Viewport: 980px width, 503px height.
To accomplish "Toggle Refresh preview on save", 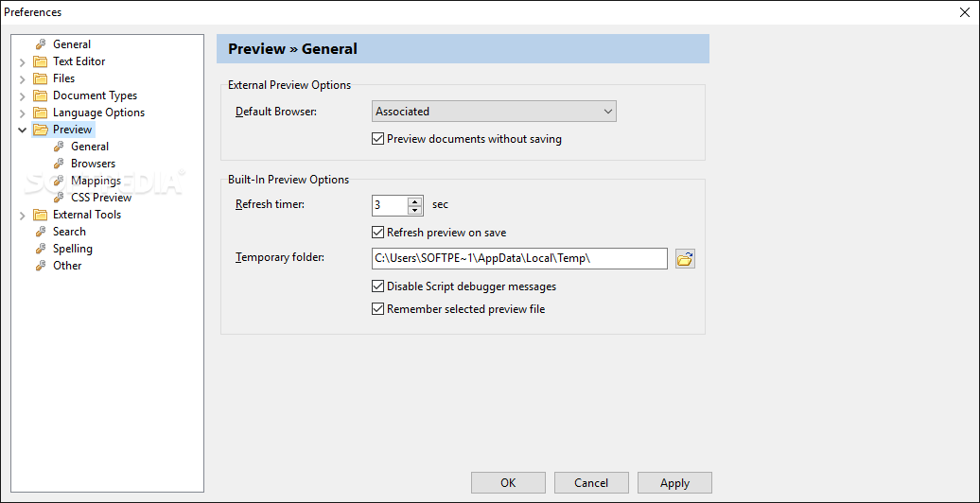I will click(377, 233).
